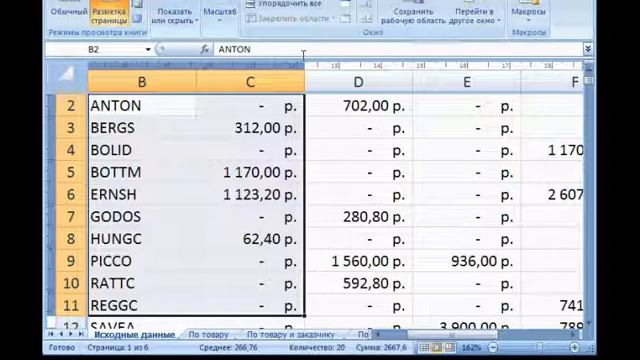Screen dimensions: 640x360
Task: Click cell containing REGGC
Action: (142, 306)
